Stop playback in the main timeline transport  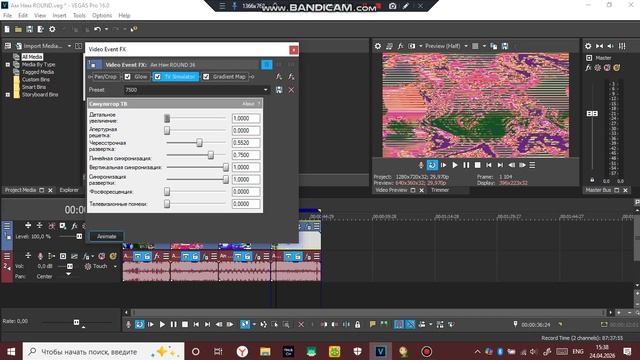pyautogui.click(x=185, y=324)
